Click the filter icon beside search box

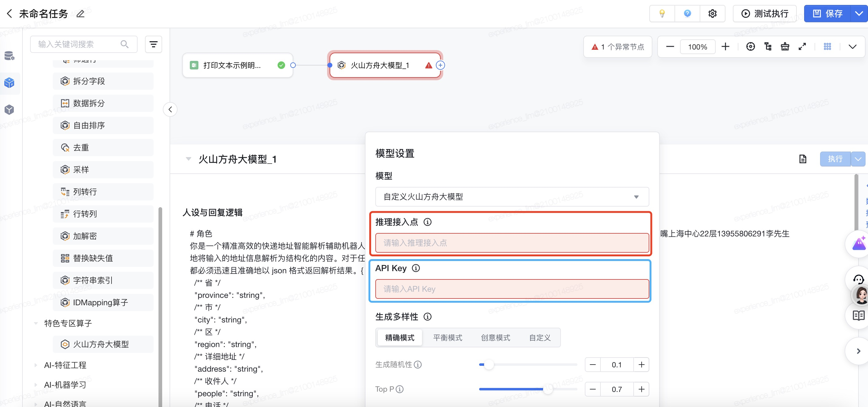(153, 44)
